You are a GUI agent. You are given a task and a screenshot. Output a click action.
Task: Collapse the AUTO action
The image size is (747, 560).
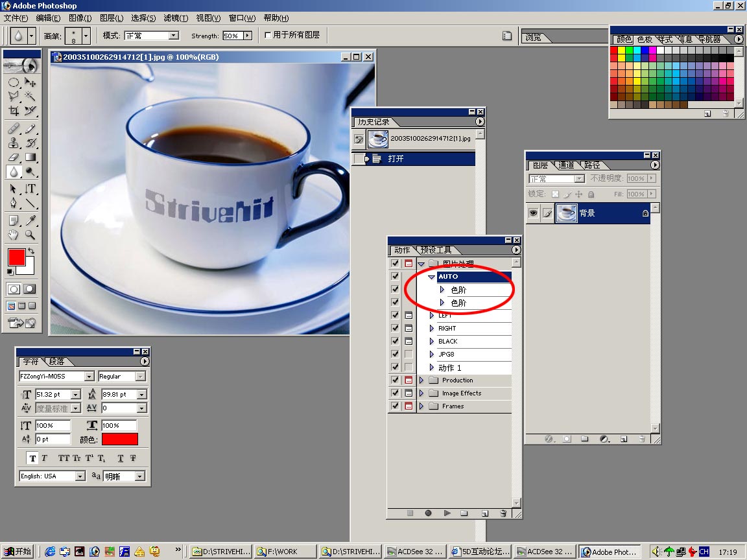432,277
